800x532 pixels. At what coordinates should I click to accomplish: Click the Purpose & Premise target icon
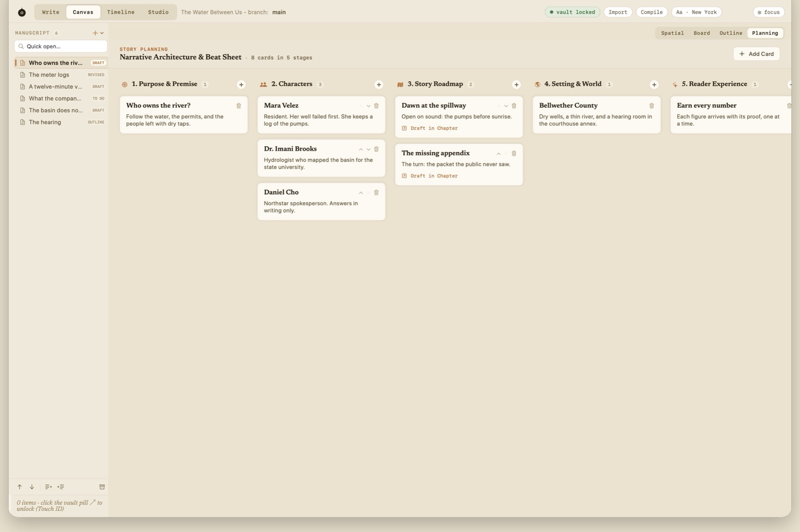click(125, 85)
